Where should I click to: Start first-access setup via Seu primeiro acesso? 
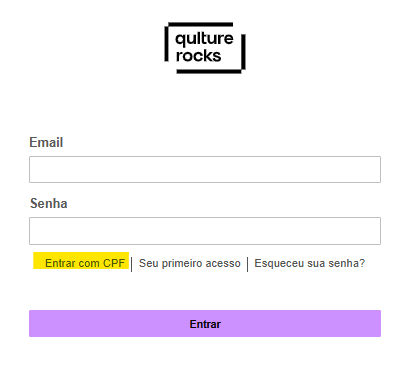point(190,263)
